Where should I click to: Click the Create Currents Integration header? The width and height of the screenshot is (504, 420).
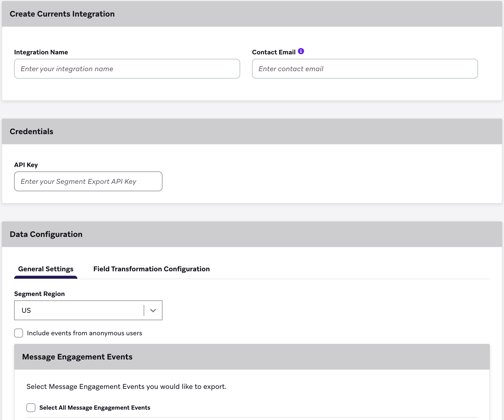coord(62,14)
